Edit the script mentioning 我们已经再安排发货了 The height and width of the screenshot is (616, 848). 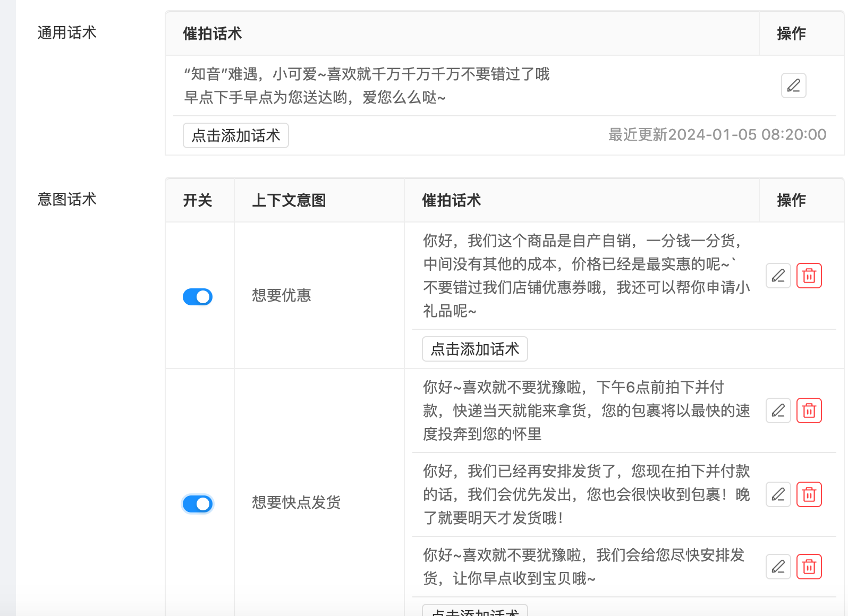778,494
